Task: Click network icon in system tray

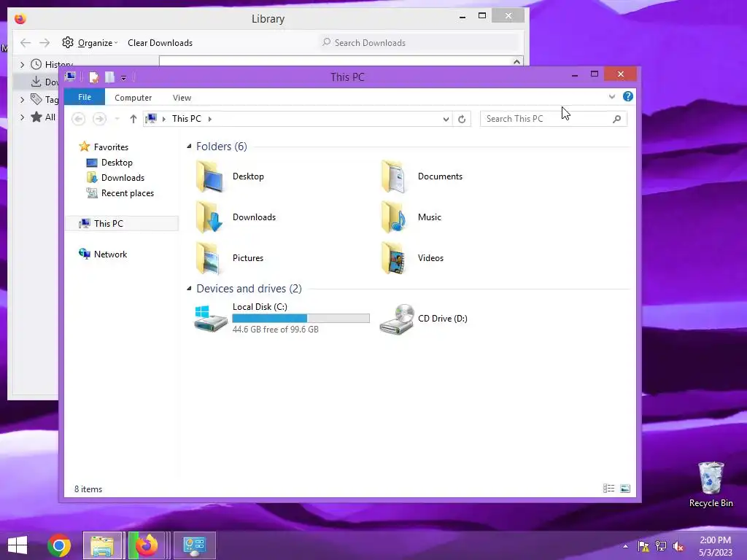Action: pyautogui.click(x=661, y=546)
